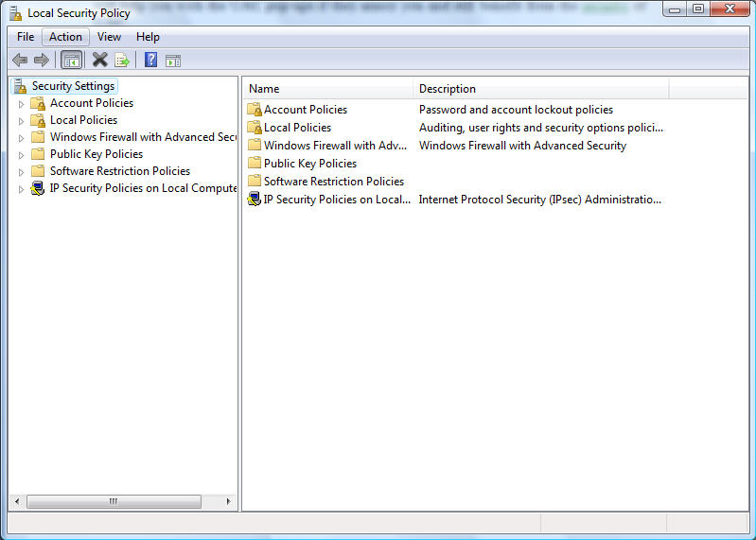The width and height of the screenshot is (756, 540).
Task: Expand the Local Policies tree node
Action: click(x=21, y=121)
